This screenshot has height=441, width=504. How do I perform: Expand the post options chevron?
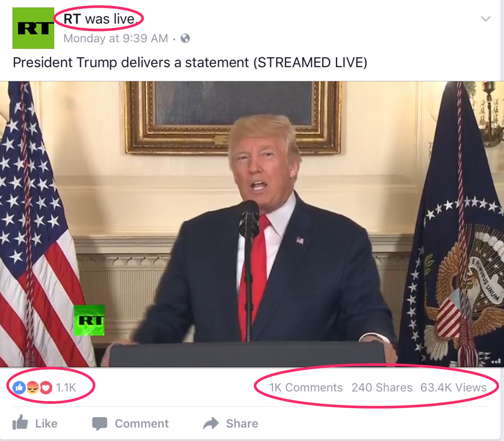tap(486, 19)
